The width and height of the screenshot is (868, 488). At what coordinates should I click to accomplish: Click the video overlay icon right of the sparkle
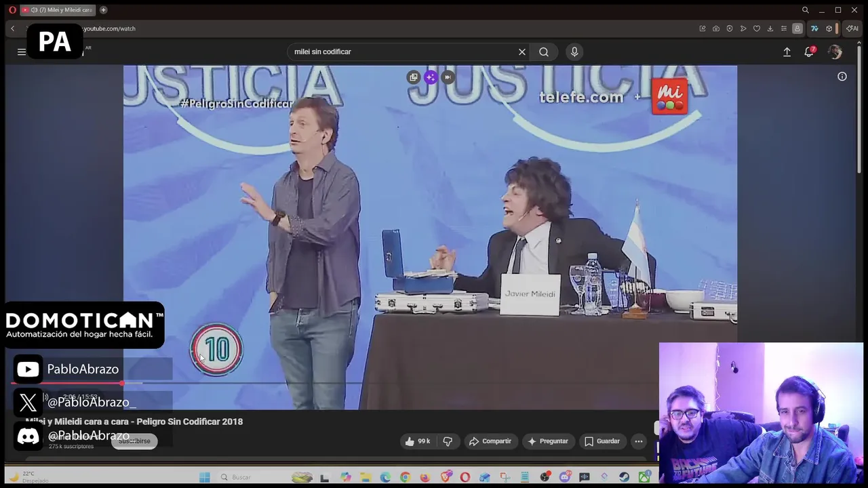point(448,77)
